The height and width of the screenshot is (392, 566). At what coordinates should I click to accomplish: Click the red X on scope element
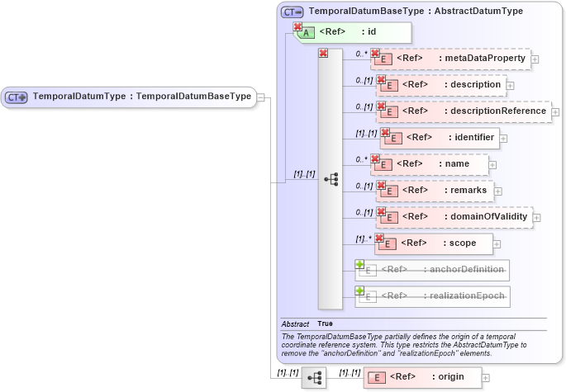coord(379,238)
